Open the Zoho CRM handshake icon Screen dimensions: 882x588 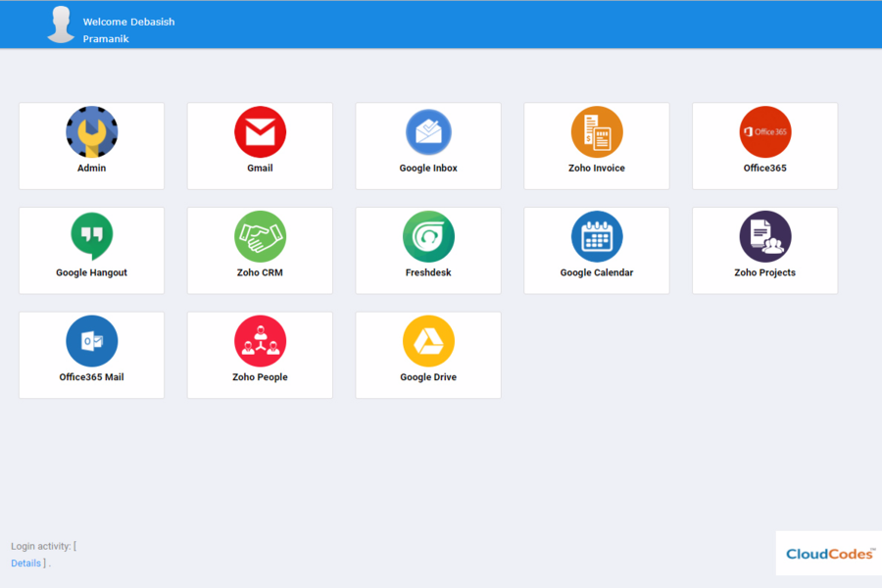pos(260,236)
